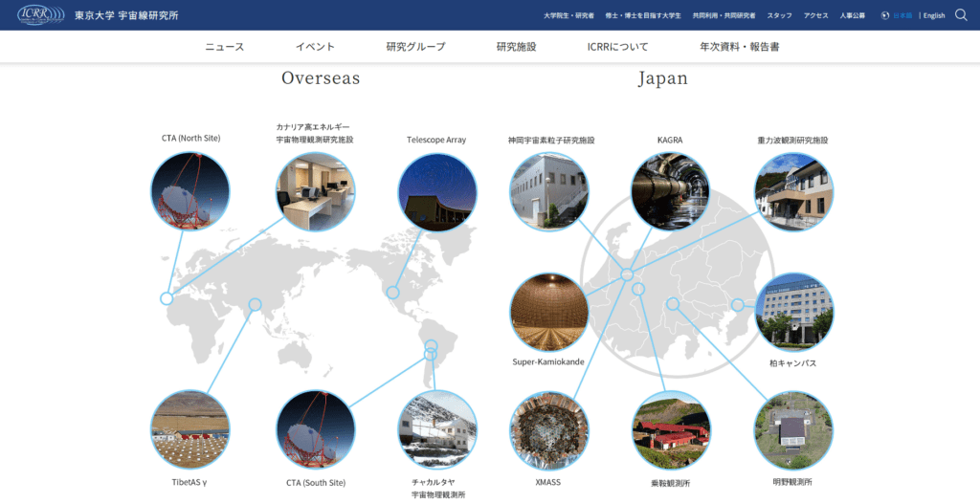This screenshot has width=980, height=503.
Task: Open the TibetAS γ array image
Action: coord(189,429)
